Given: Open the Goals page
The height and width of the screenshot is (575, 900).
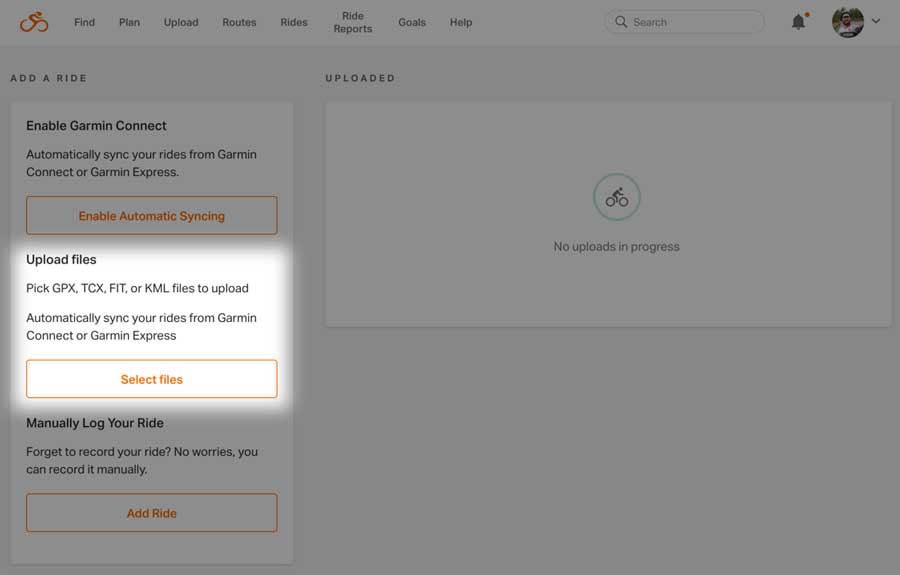Looking at the screenshot, I should 412,22.
